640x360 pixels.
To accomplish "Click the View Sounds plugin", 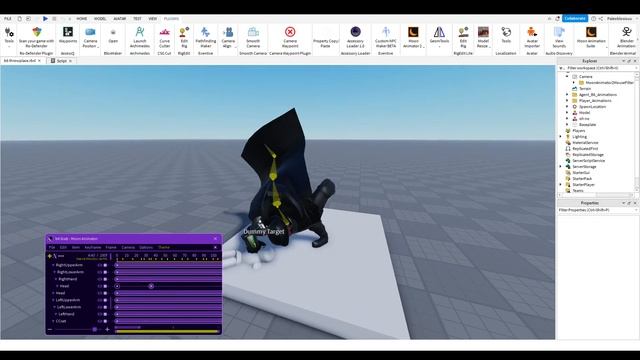I will [x=559, y=37].
